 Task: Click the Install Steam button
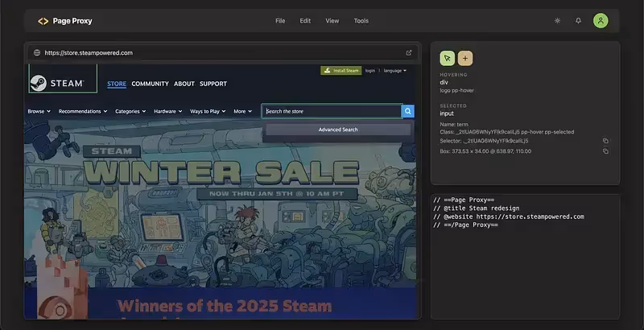coord(341,71)
